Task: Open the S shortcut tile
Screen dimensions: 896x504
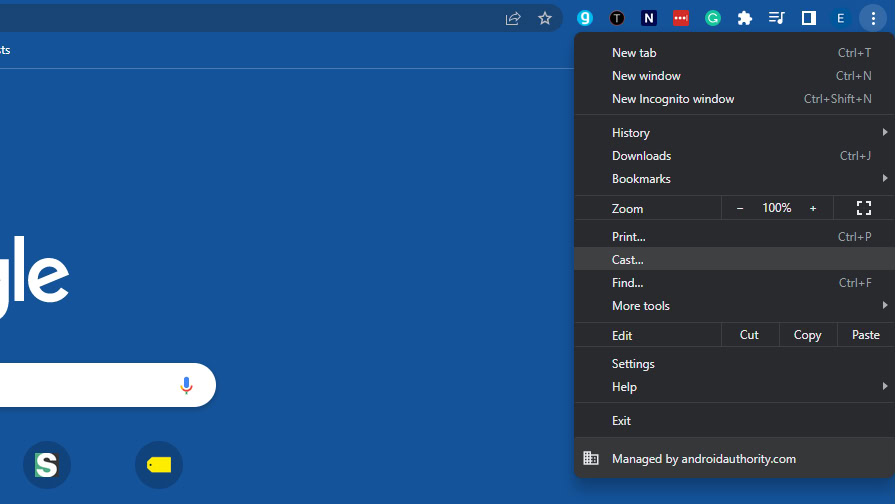Action: click(47, 465)
